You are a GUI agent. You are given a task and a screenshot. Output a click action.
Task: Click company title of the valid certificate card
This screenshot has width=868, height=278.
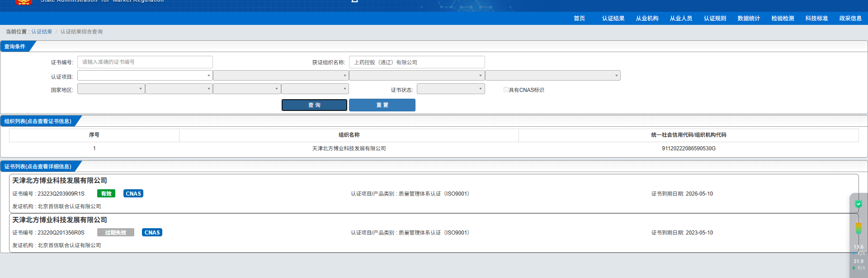(x=60, y=181)
